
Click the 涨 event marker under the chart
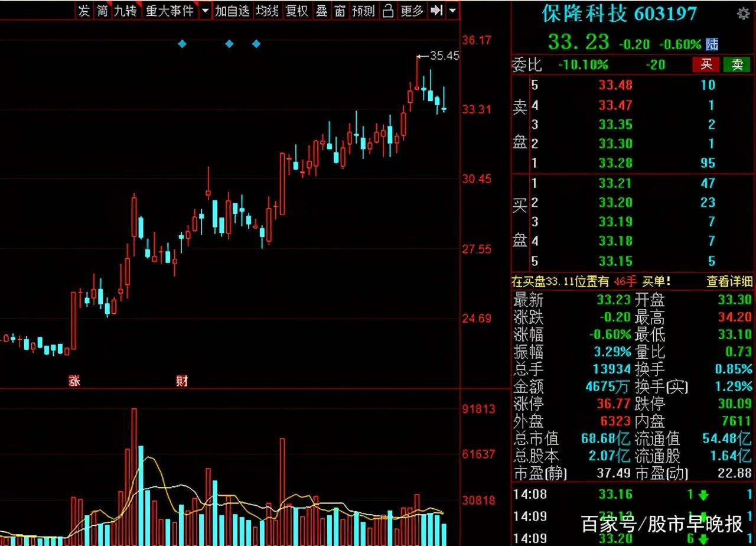(x=74, y=381)
